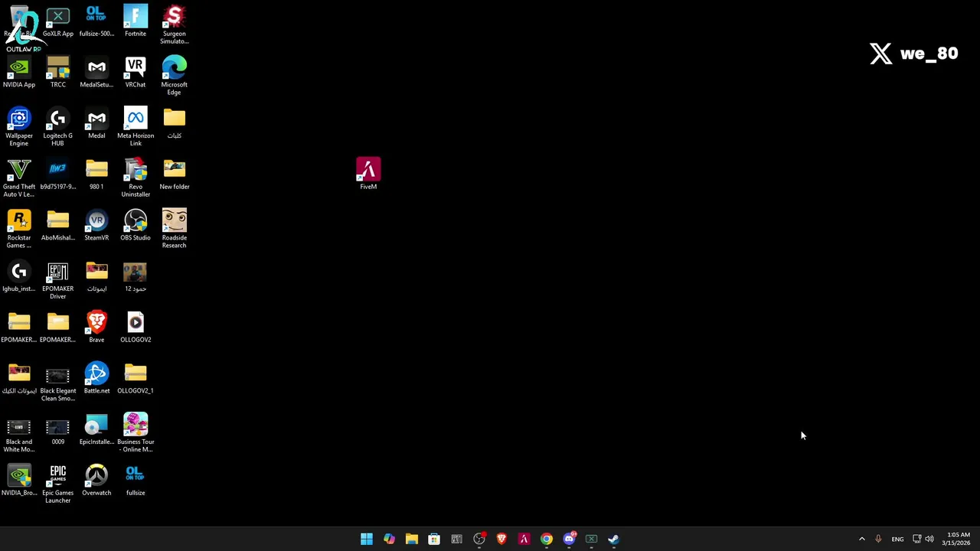Select the Business Tour Online icon
Image resolution: width=980 pixels, height=551 pixels.
136,433
